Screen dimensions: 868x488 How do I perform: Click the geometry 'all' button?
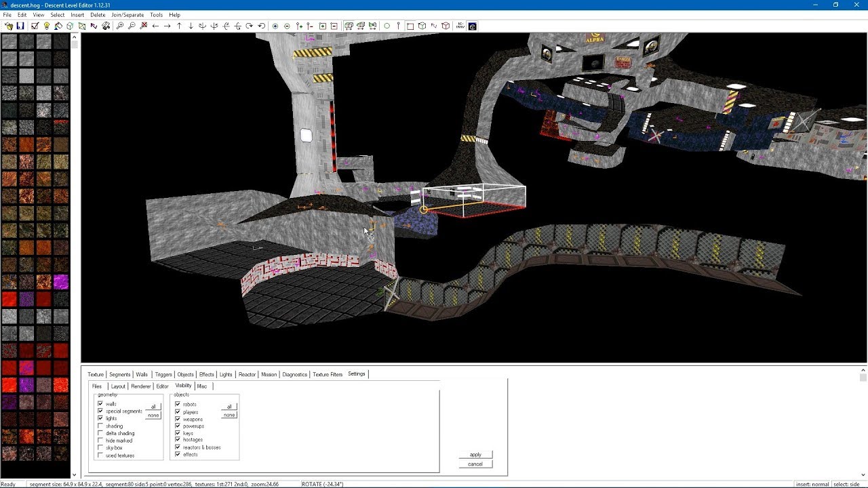pyautogui.click(x=153, y=407)
